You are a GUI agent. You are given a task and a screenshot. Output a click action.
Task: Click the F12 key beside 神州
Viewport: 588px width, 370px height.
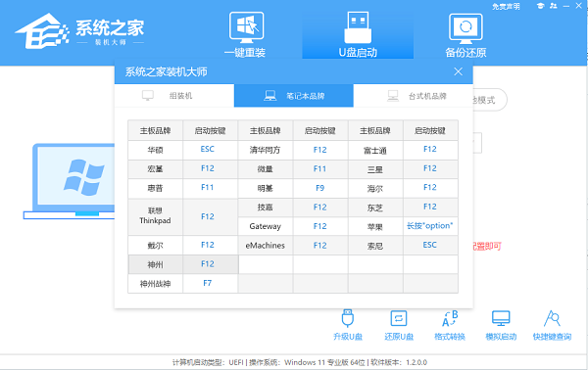(x=211, y=264)
